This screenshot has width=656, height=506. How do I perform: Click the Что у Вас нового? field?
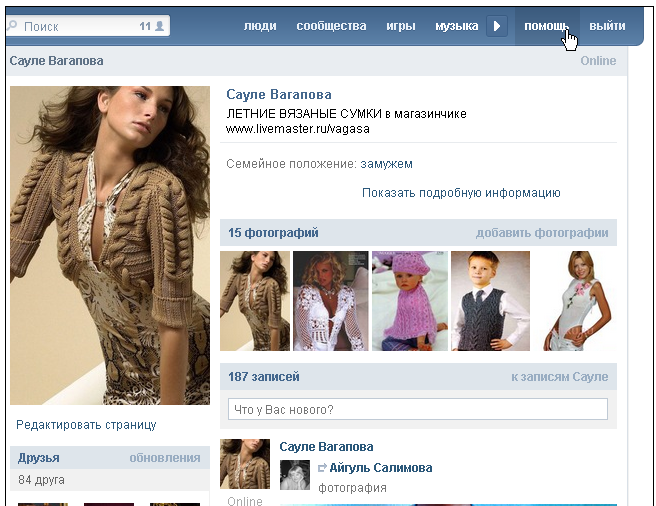(418, 409)
